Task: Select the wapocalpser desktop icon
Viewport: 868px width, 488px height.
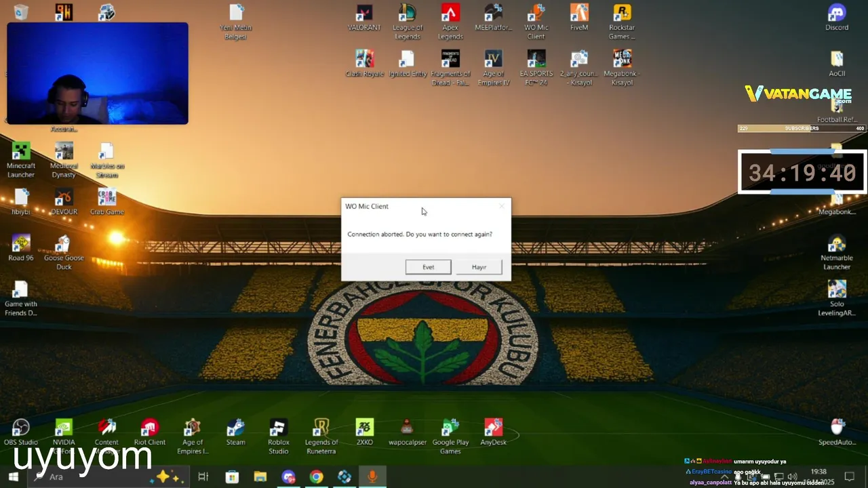Action: click(x=407, y=432)
